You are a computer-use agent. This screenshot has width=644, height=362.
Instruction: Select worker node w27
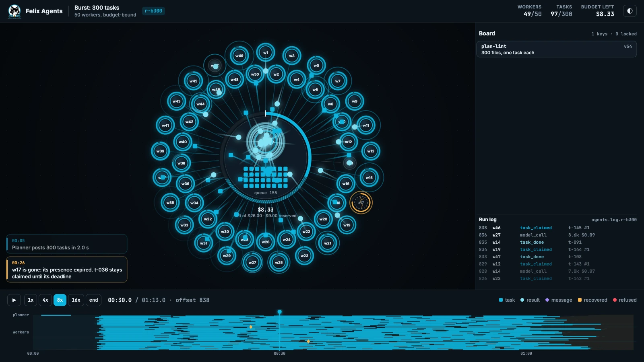pos(252,262)
